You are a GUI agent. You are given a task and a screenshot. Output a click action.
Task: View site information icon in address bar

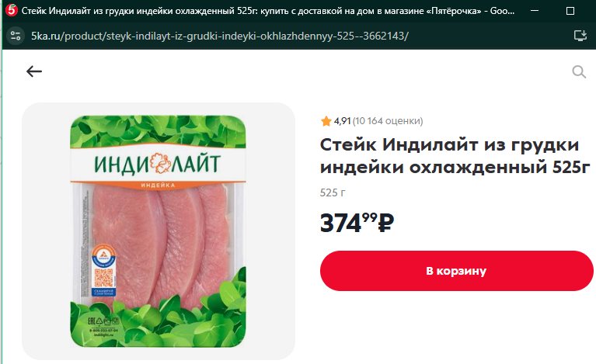(x=16, y=36)
